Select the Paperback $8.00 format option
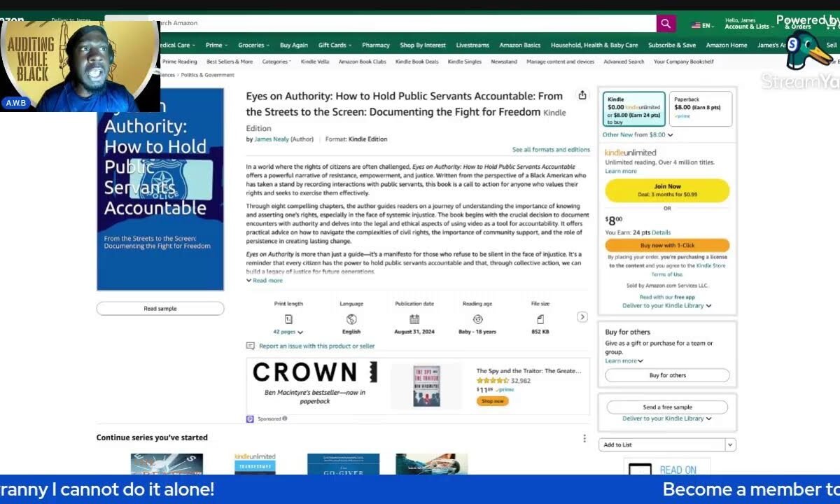This screenshot has height=504, width=840. click(701, 109)
